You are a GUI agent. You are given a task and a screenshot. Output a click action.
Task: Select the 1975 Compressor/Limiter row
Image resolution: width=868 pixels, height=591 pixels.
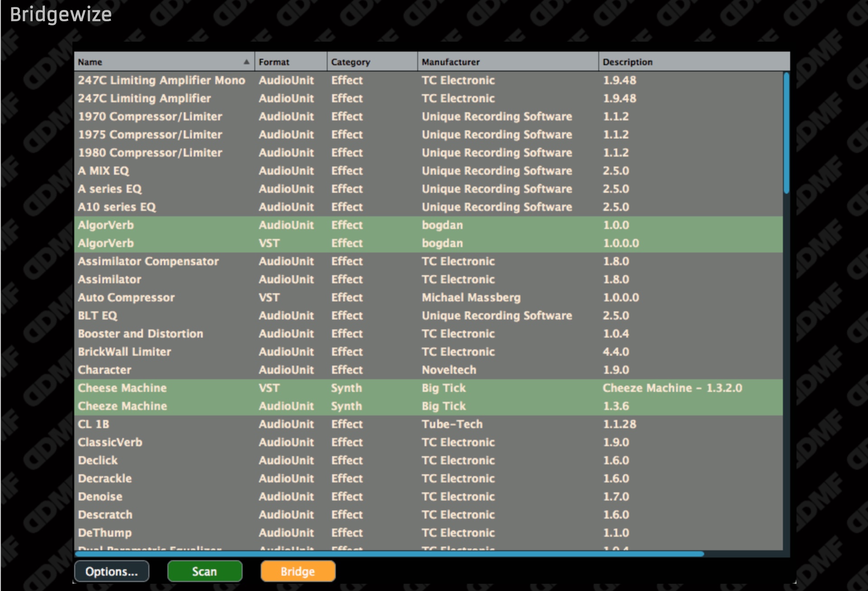click(429, 134)
